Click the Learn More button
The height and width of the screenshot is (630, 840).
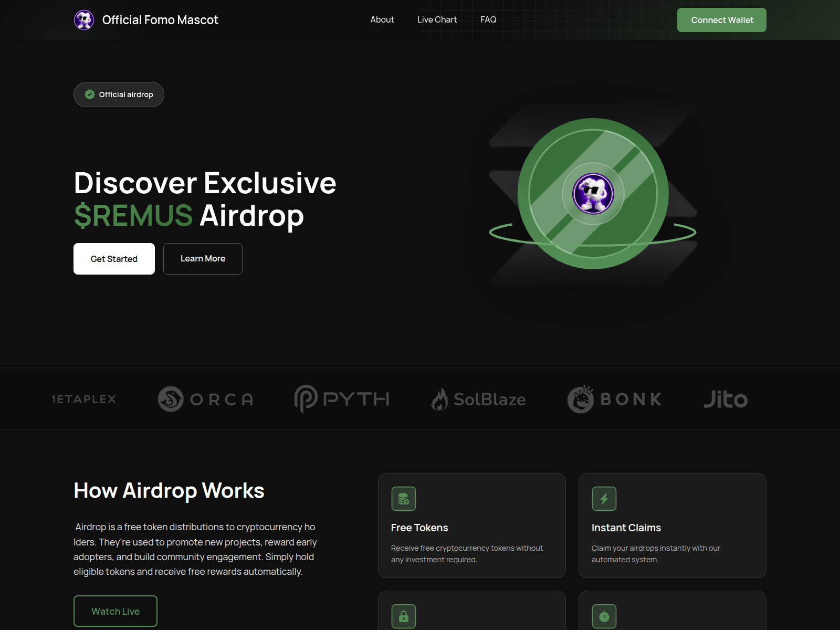203,259
